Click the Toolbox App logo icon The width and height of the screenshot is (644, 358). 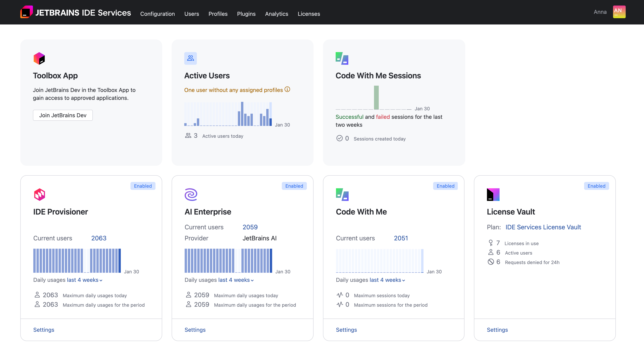pos(39,58)
